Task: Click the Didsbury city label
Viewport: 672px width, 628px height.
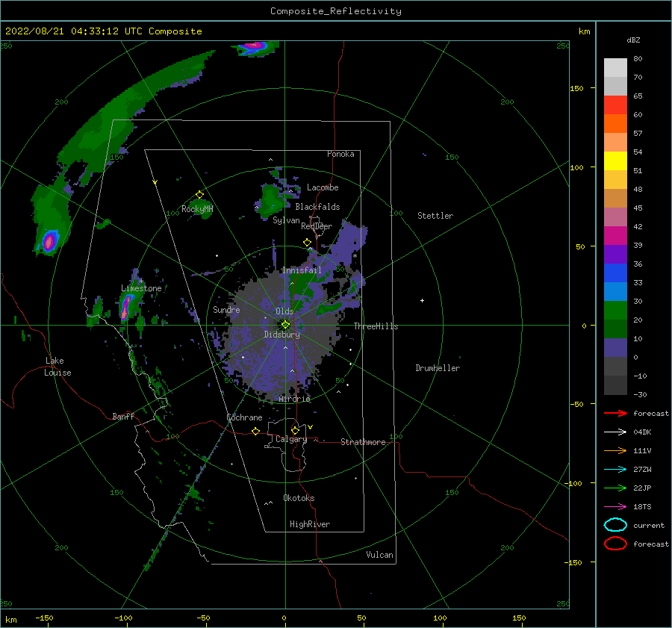Action: (x=282, y=335)
